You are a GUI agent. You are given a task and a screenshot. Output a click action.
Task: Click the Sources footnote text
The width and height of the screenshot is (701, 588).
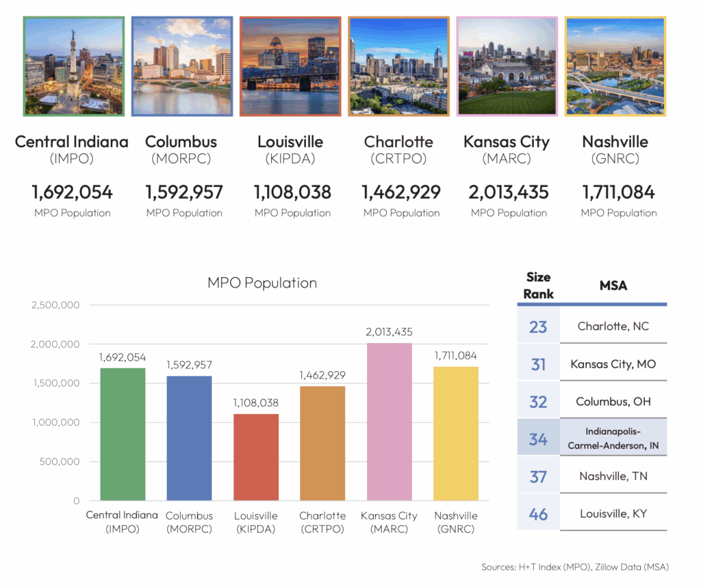coord(575,567)
